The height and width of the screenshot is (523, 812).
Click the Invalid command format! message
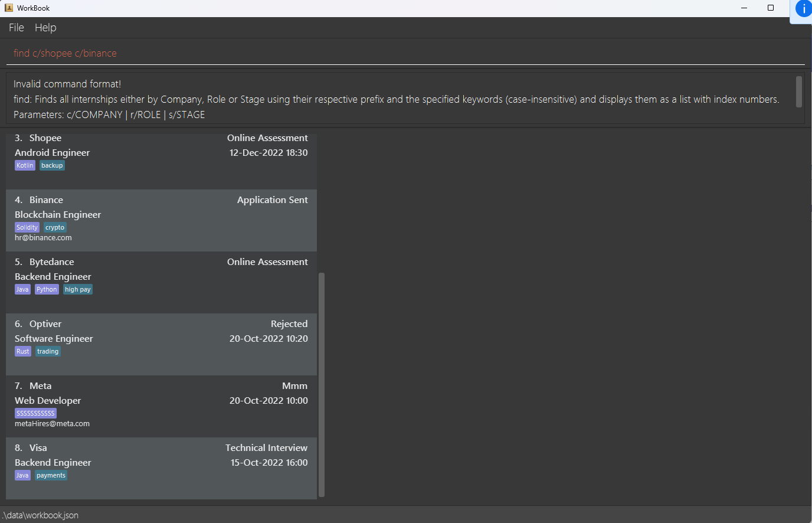pyautogui.click(x=67, y=84)
